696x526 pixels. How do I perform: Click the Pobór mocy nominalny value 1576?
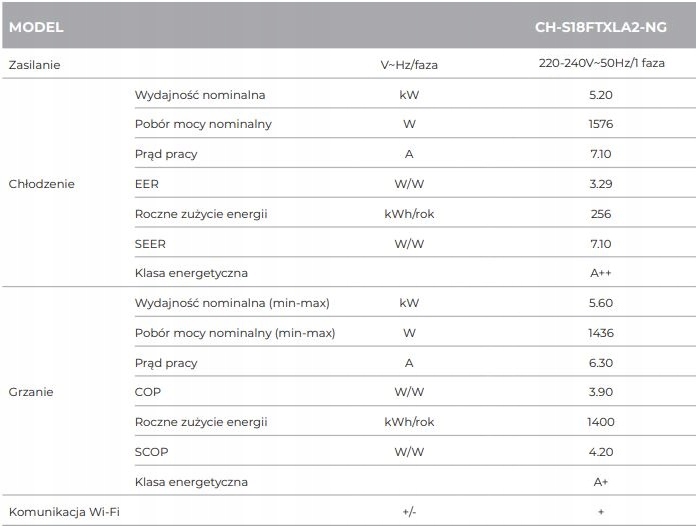tap(601, 124)
